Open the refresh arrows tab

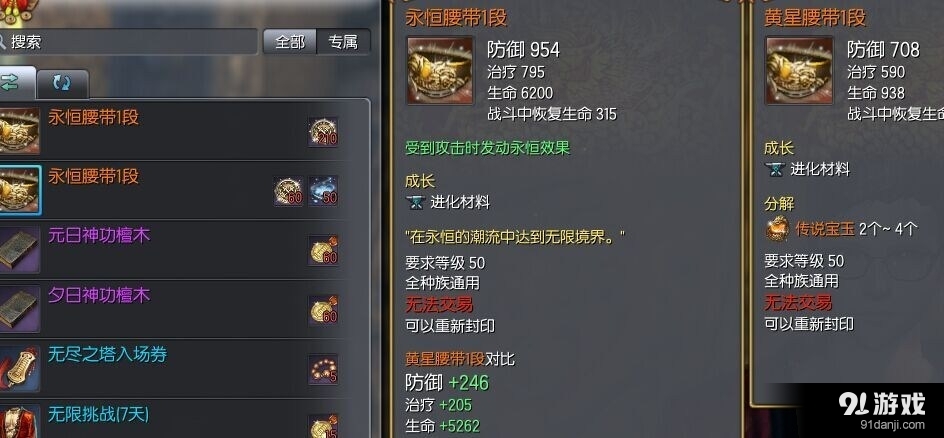click(63, 84)
